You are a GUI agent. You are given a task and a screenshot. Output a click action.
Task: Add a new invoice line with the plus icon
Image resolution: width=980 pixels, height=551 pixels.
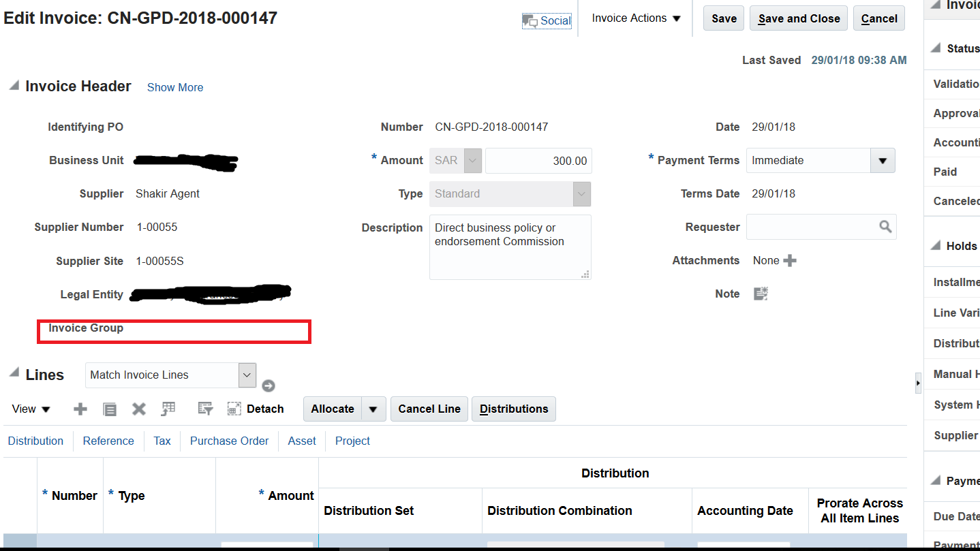click(x=80, y=409)
